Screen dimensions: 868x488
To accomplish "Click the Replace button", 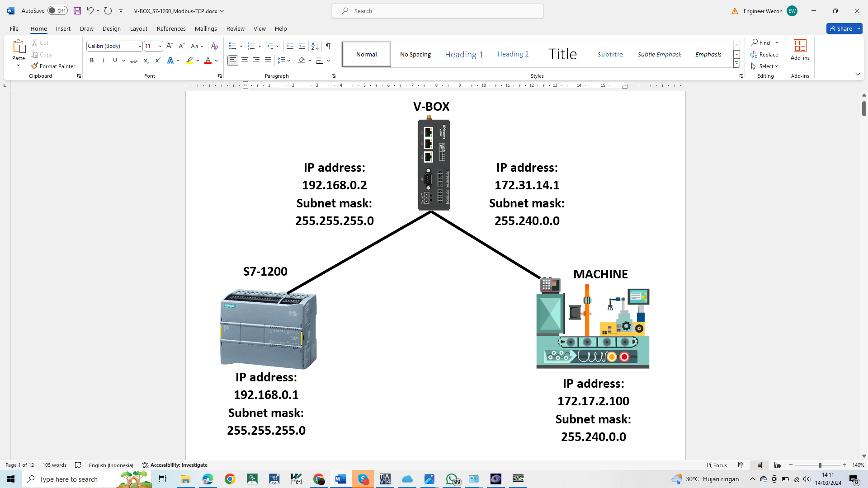I will click(764, 54).
